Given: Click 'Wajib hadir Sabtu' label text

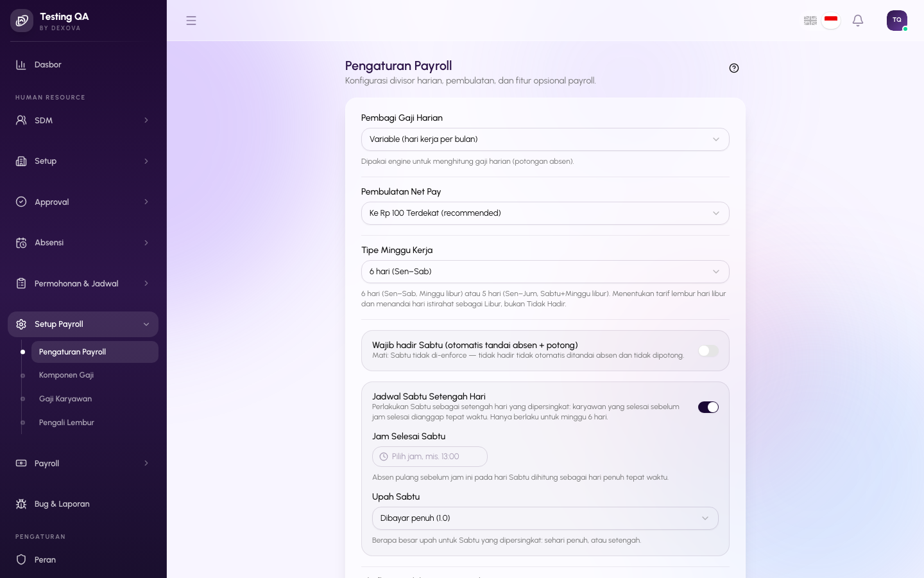Looking at the screenshot, I should click(475, 345).
